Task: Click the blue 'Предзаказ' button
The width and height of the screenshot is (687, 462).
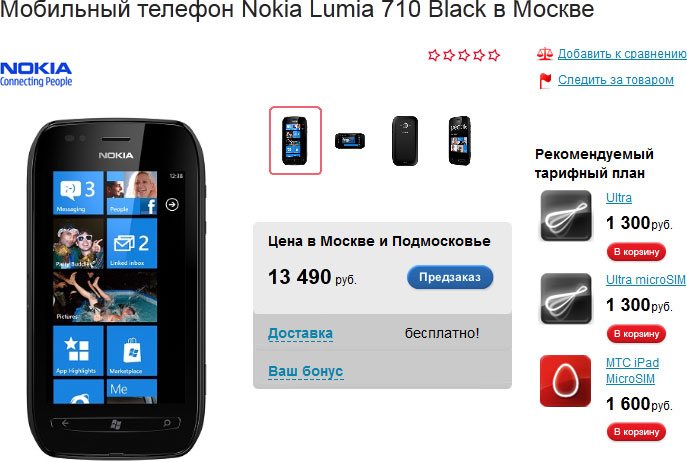Action: coord(450,277)
